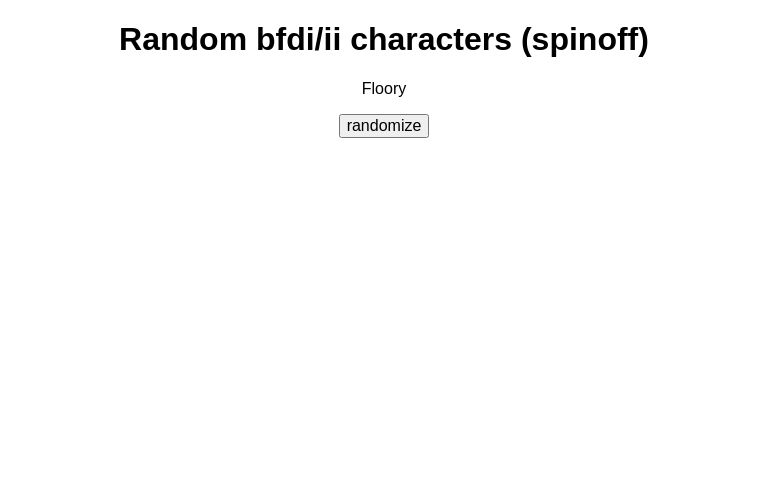Screen dimensions: 768x480
Task: Click the page title heading
Action: [x=384, y=39]
